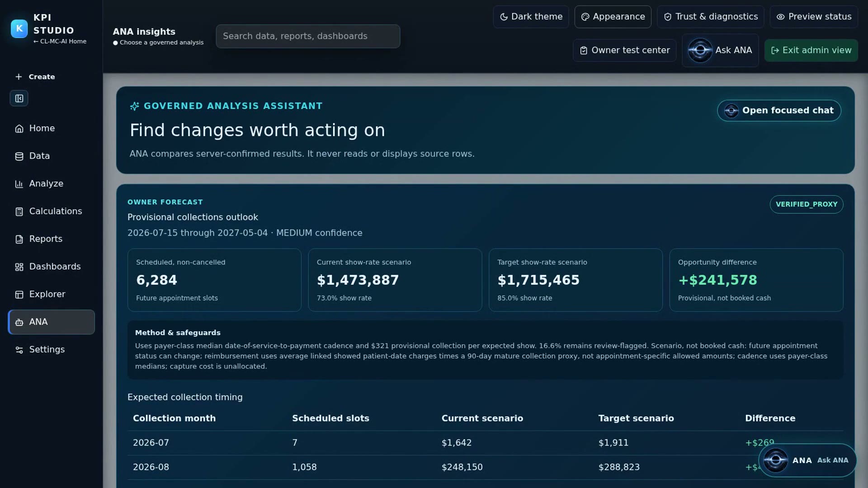The width and height of the screenshot is (868, 488).
Task: Open Home in the sidebar
Action: click(51, 128)
